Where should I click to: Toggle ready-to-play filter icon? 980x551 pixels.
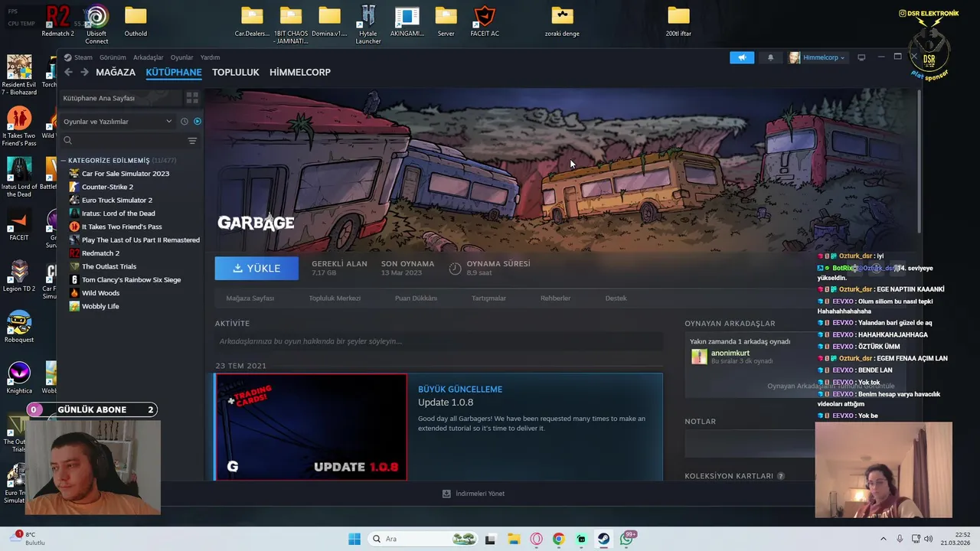coord(198,122)
